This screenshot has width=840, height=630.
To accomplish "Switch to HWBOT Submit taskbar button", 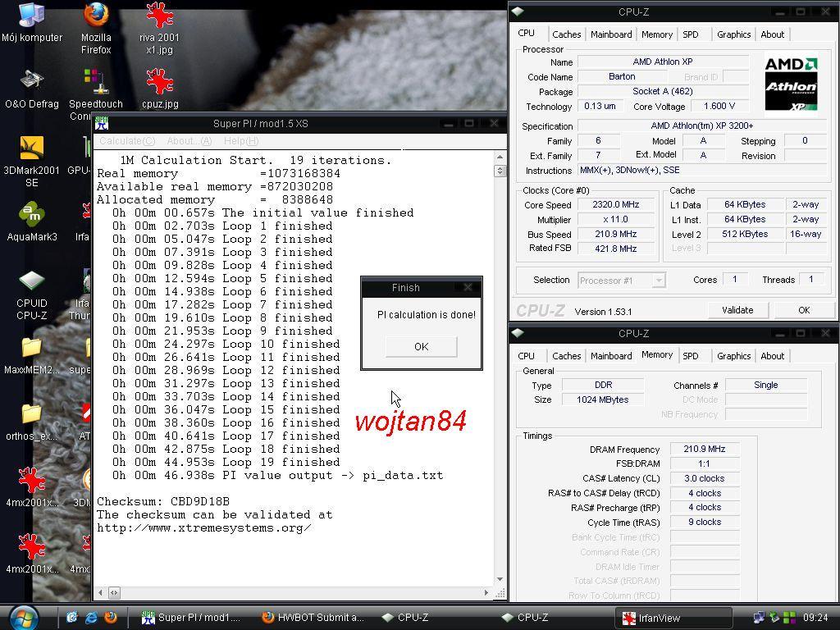I will coord(313,618).
